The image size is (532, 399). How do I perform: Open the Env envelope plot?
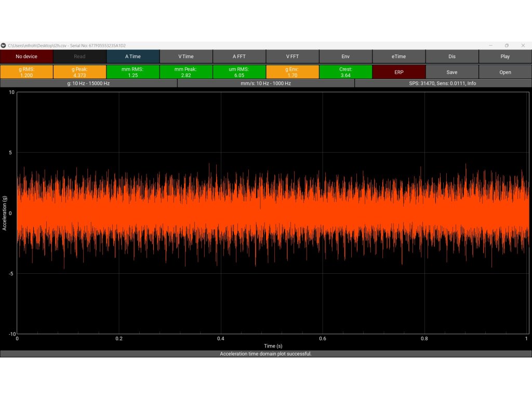click(x=345, y=56)
